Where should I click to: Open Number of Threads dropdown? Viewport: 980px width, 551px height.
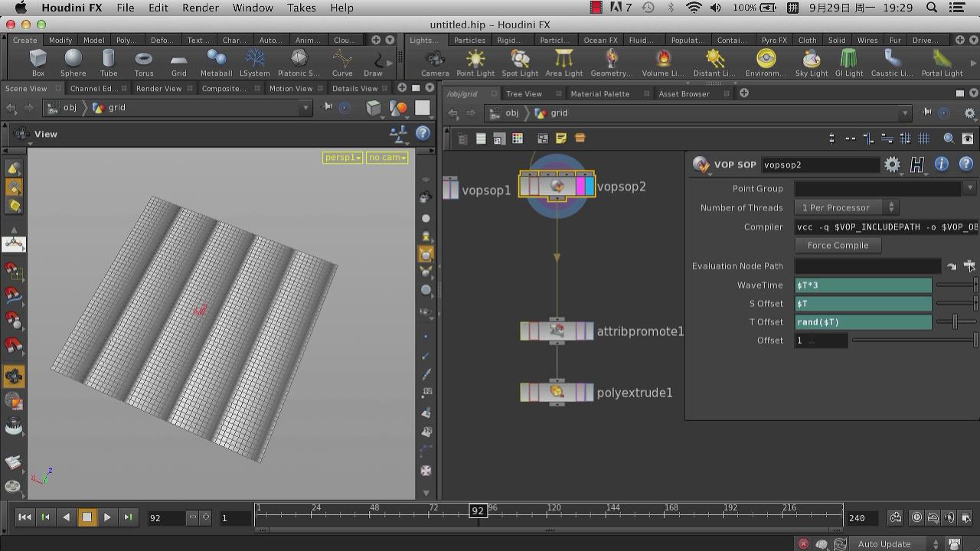[847, 207]
